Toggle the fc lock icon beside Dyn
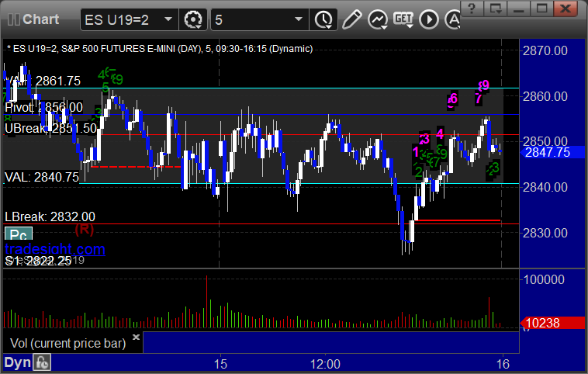 (42, 362)
